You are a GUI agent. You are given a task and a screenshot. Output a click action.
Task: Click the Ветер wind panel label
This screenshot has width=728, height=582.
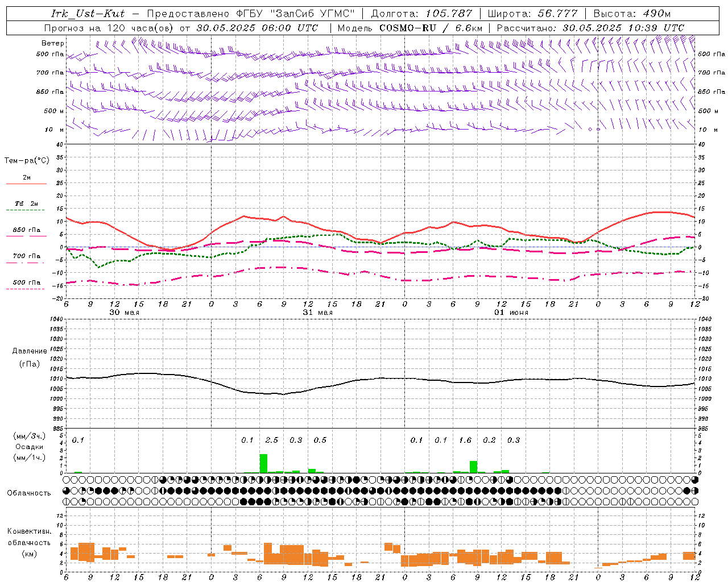click(x=53, y=43)
